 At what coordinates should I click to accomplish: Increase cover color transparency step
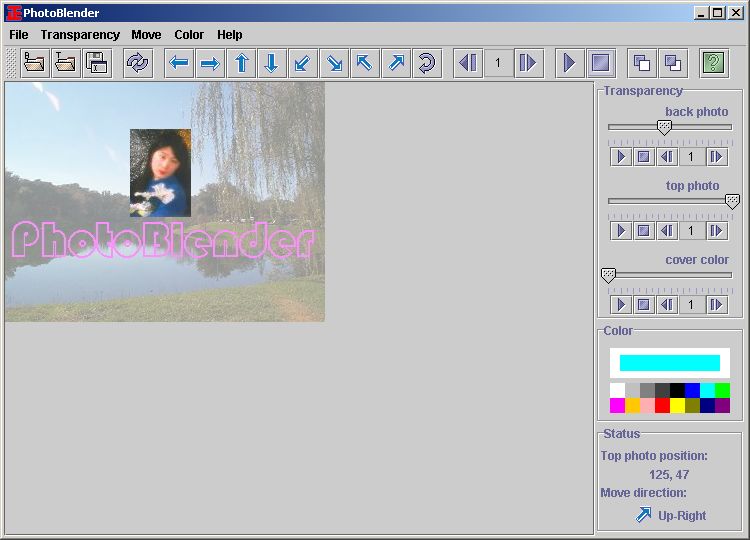[717, 305]
